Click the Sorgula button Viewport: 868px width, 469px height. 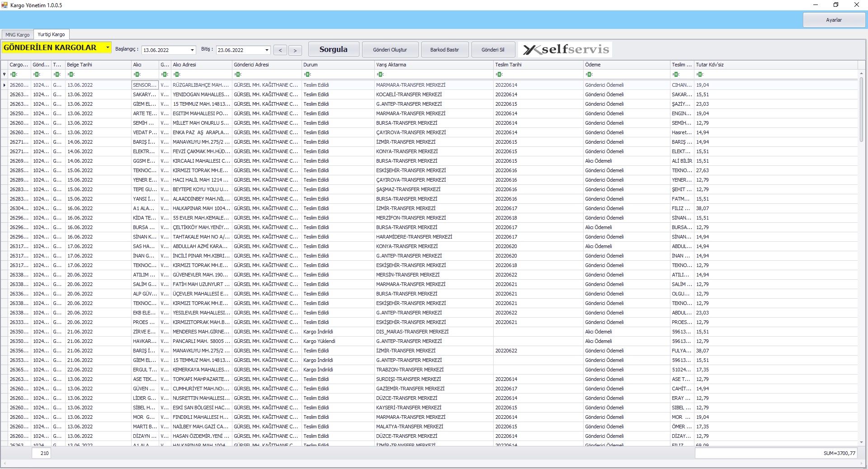pos(334,49)
